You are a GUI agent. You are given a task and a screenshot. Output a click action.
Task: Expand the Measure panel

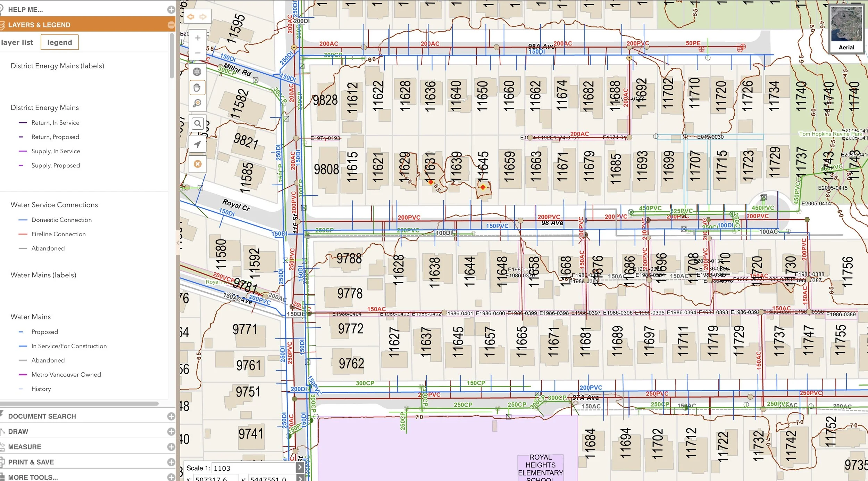tap(171, 447)
